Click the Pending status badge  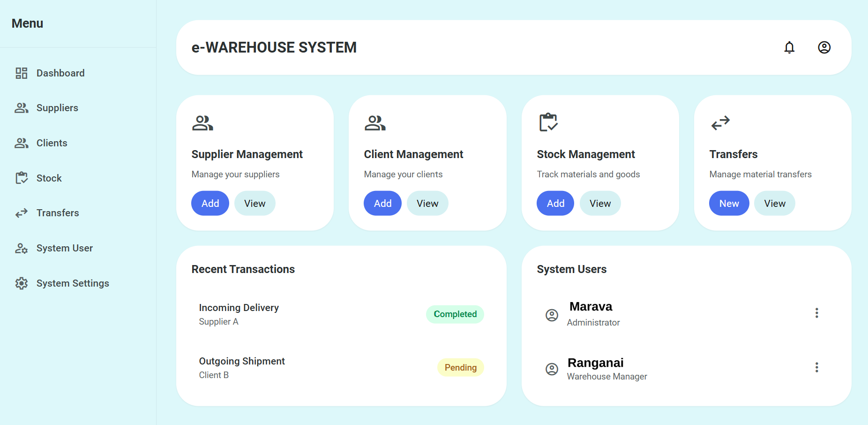[460, 367]
